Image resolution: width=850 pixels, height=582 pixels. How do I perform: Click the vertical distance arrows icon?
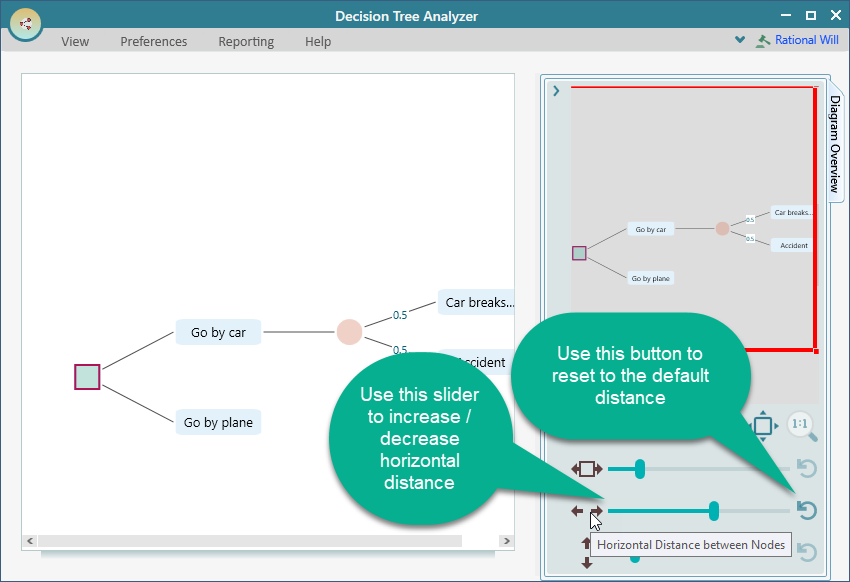pyautogui.click(x=587, y=552)
